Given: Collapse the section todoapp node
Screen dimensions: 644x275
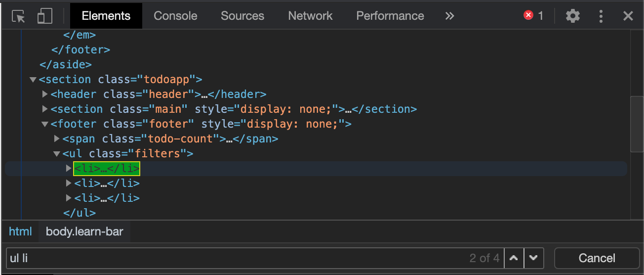Looking at the screenshot, I should 33,79.
